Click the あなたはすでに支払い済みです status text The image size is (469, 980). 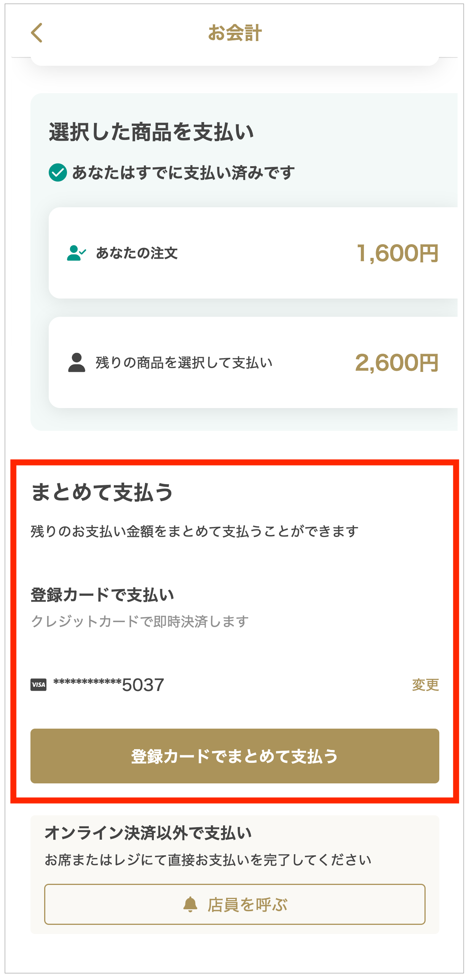pos(183,173)
